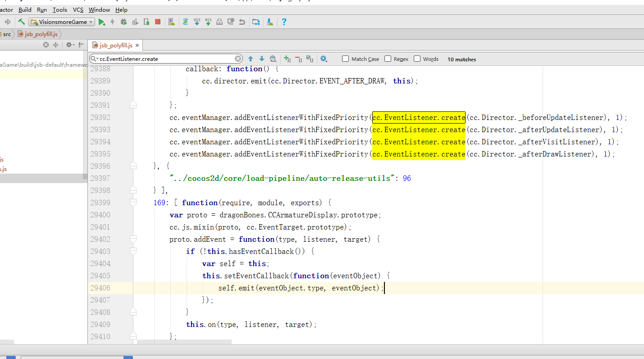Viewport: 644px width, 359px height.
Task: Click the green Run app button
Action: [102, 22]
